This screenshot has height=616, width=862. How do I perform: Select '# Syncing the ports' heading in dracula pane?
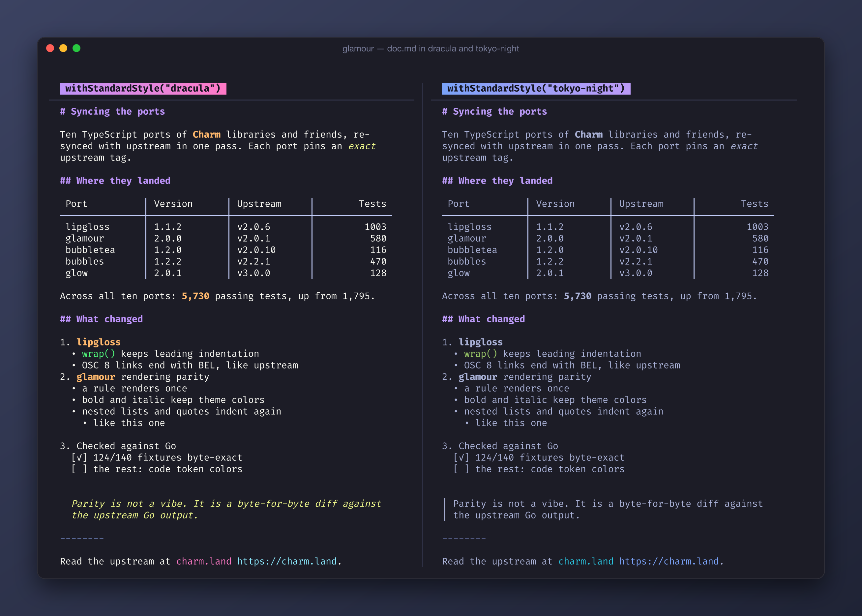pyautogui.click(x=112, y=111)
